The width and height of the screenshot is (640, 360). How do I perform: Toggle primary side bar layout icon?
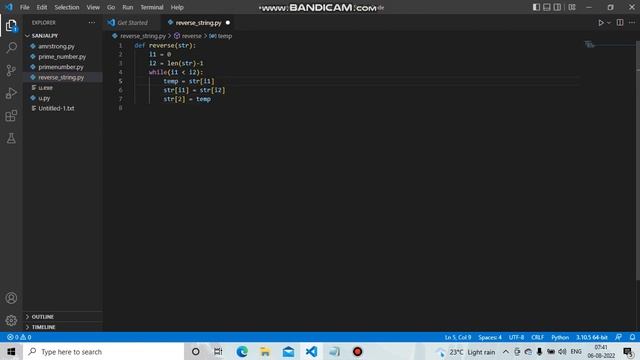536,7
